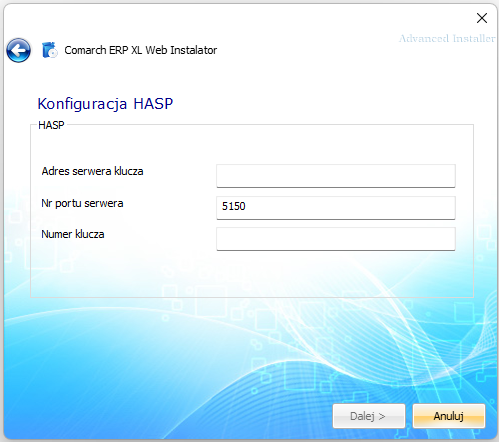Click the Comarch installer icon beside title
The image size is (499, 442).
(x=50, y=50)
